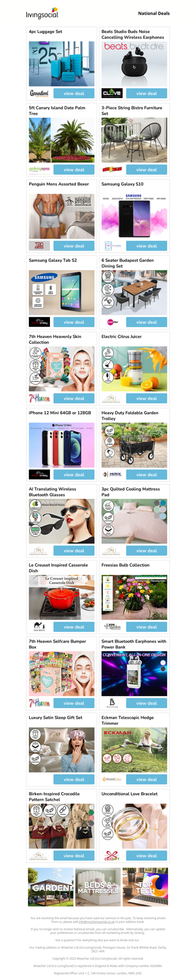
Task: Open the Beds & Mattresses category banner
Action: [98, 887]
